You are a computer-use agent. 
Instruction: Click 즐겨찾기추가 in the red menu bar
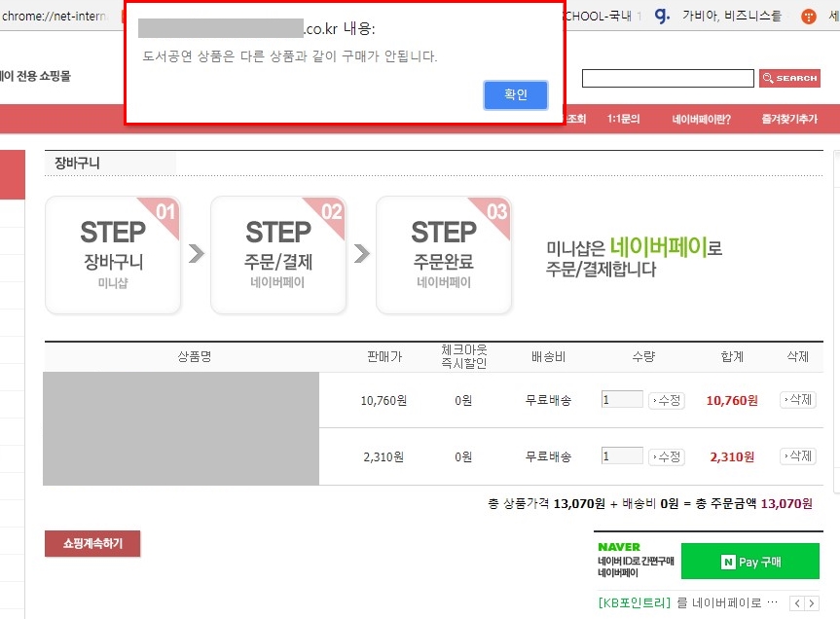pyautogui.click(x=789, y=120)
